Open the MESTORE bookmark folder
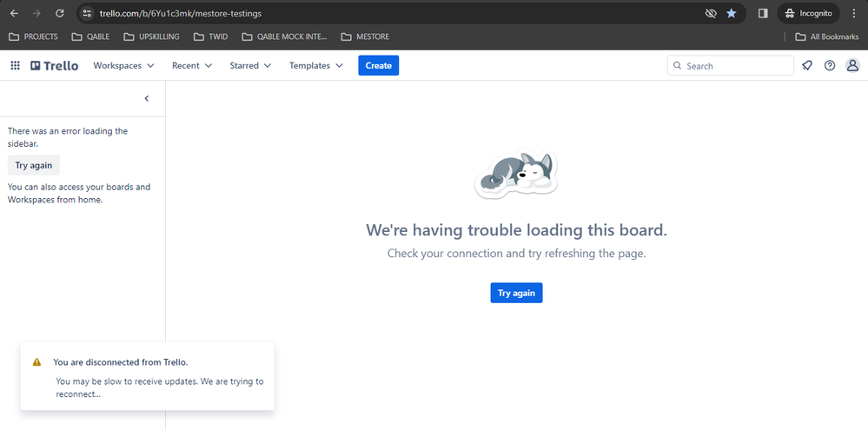Screen dimensions: 868x430 (365, 36)
